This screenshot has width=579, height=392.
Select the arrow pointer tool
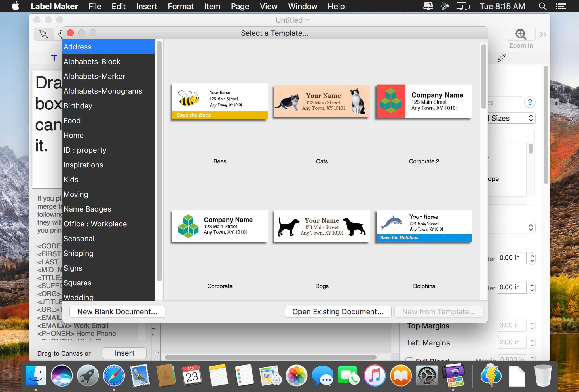click(43, 34)
